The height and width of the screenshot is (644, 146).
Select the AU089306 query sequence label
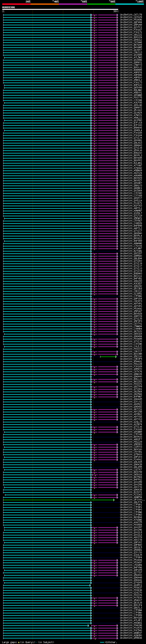(x=8, y=8)
